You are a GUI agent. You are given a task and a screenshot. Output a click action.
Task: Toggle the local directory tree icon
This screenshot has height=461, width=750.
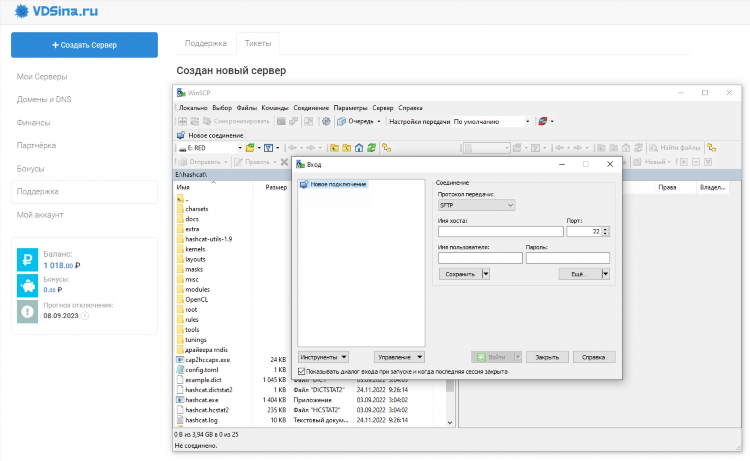[386, 148]
